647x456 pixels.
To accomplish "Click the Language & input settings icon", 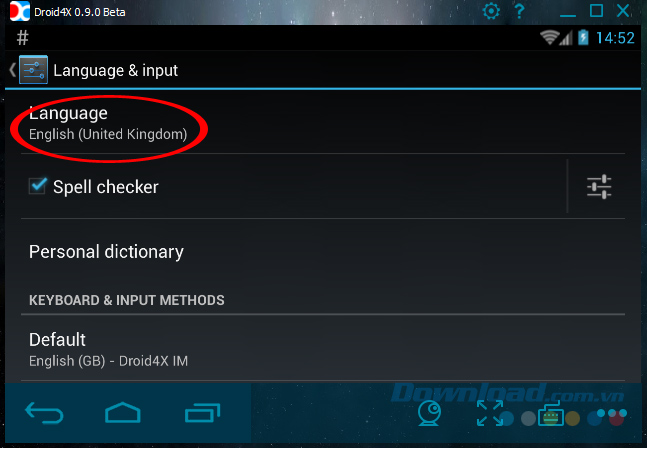I will (x=33, y=70).
